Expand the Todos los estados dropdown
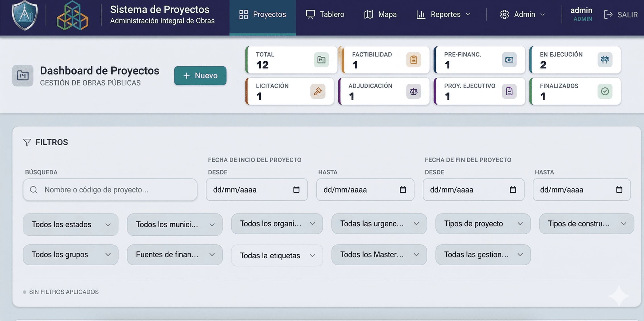 point(71,224)
